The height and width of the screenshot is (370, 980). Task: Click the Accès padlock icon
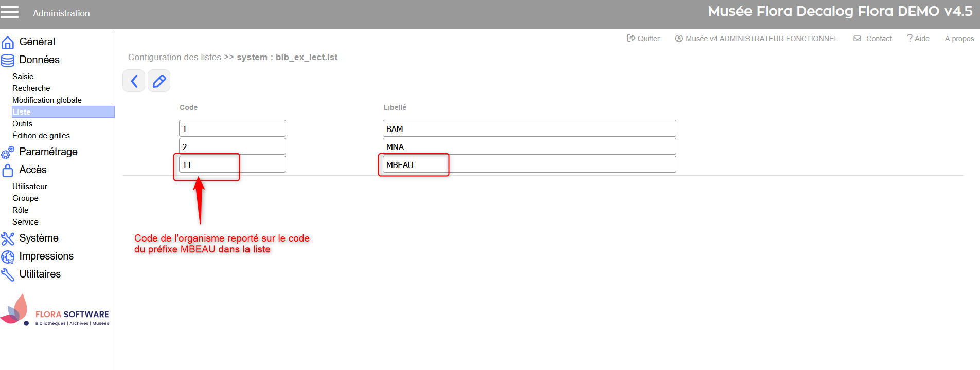(8, 170)
